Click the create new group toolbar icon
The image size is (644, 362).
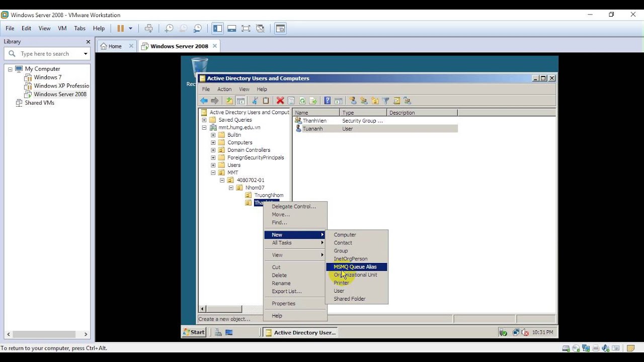click(x=364, y=101)
